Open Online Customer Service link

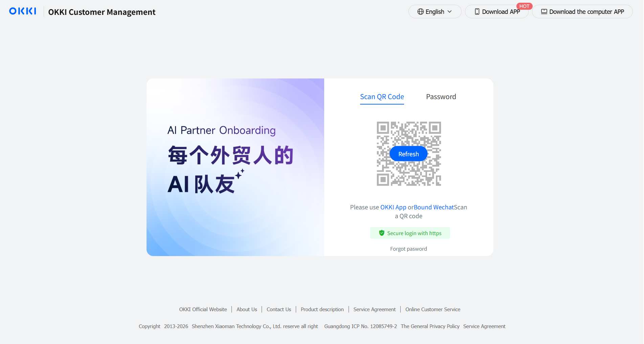click(433, 309)
